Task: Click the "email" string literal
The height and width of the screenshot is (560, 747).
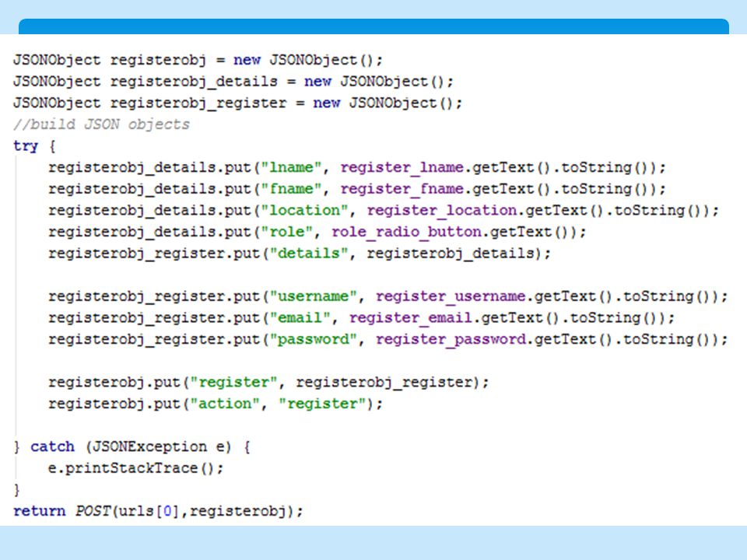Action: click(x=300, y=318)
